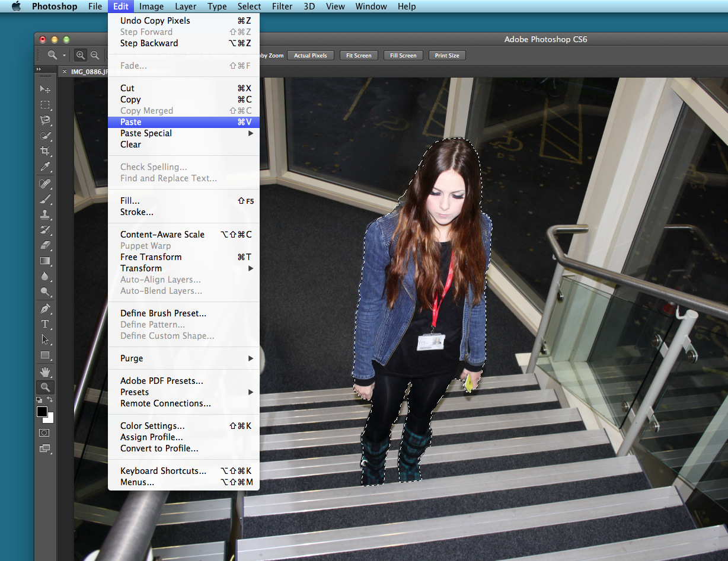Screen dimensions: 728x561
Task: Select the Eraser tool
Action: [45, 245]
